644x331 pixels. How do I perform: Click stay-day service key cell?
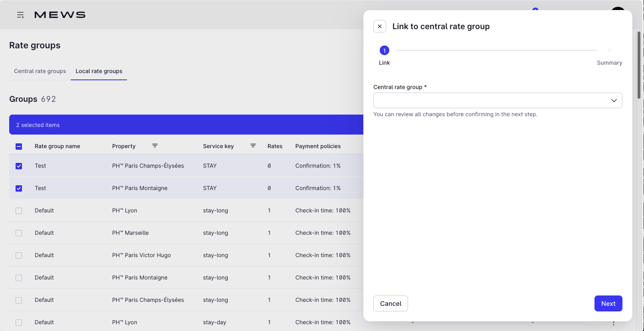(214, 322)
